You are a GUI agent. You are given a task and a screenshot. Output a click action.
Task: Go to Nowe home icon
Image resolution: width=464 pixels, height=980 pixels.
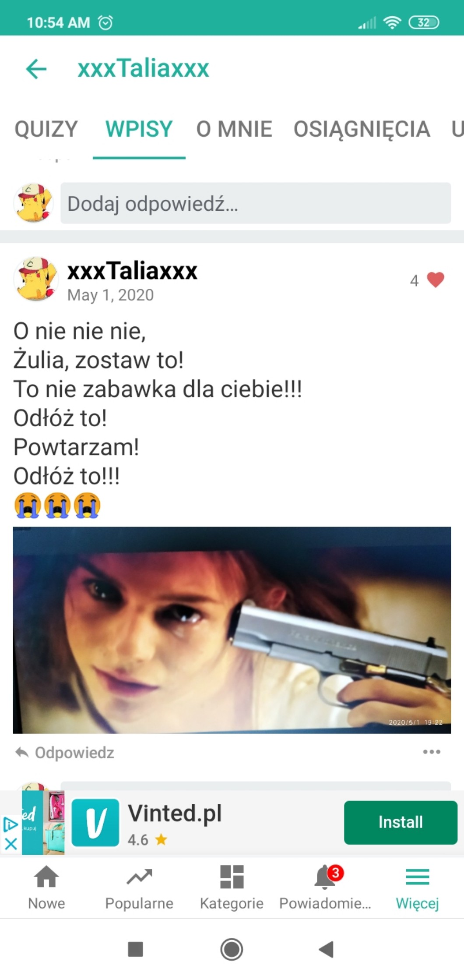[46, 888]
